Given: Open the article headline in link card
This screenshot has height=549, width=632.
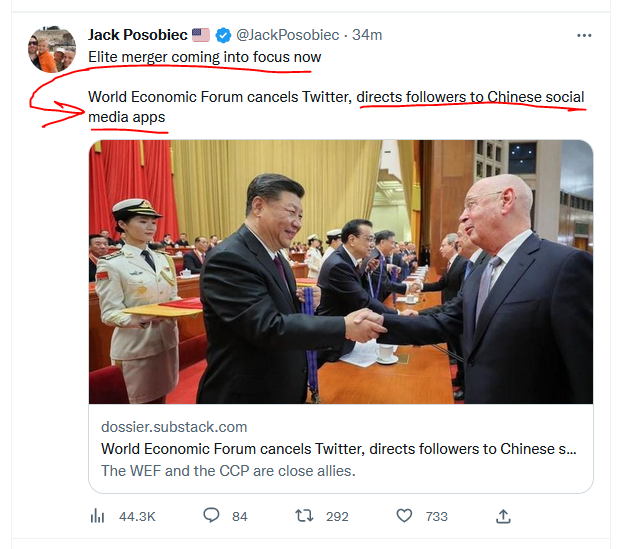Looking at the screenshot, I should tap(338, 448).
